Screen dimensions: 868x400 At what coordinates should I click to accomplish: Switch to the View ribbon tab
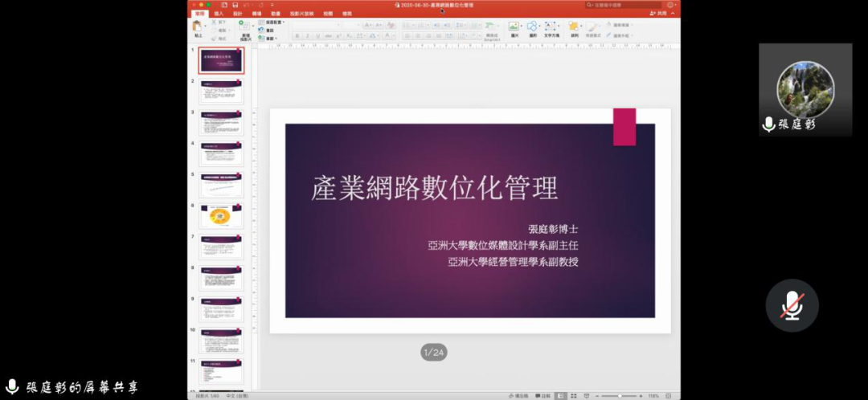[x=347, y=14]
